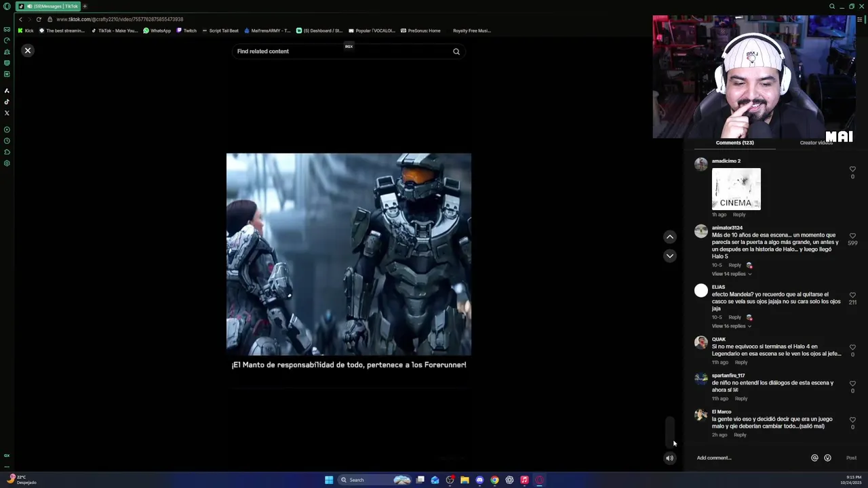The width and height of the screenshot is (868, 488).
Task: Click the search magnifier in Find related content
Action: 456,52
